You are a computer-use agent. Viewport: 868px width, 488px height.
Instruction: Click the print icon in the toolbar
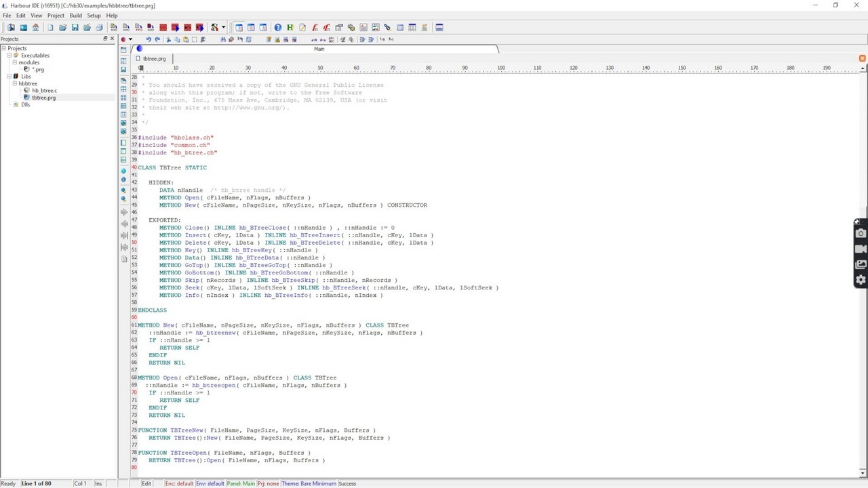click(99, 27)
